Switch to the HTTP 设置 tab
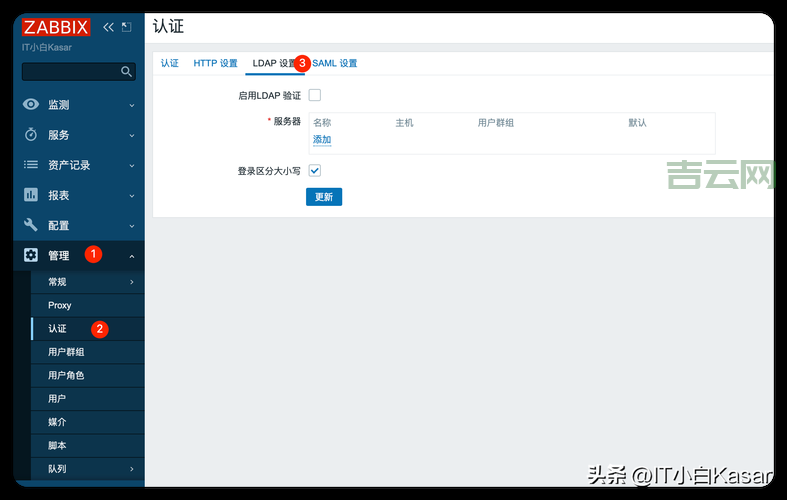The image size is (787, 500). 215,63
